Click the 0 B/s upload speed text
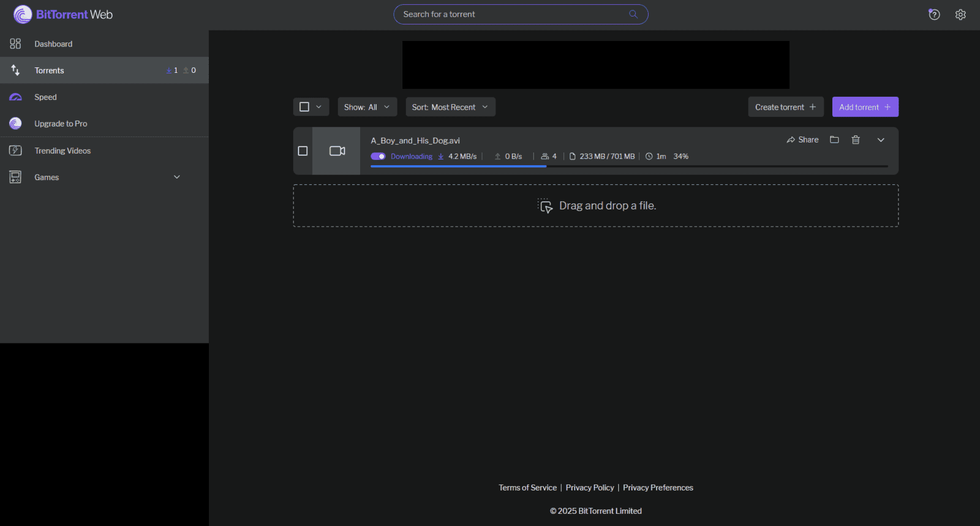 click(513, 156)
